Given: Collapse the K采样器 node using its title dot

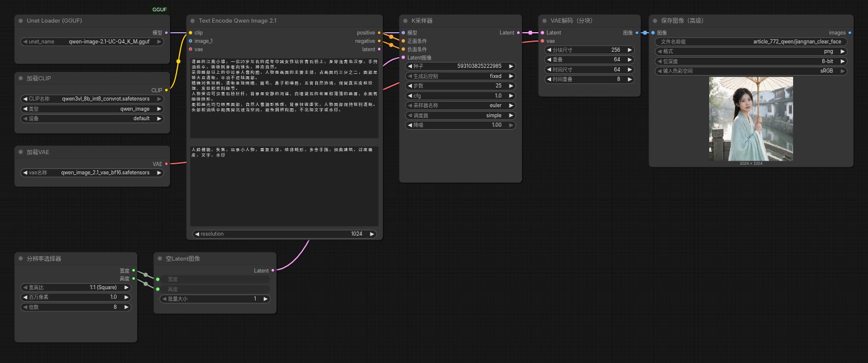Looking at the screenshot, I should 405,20.
